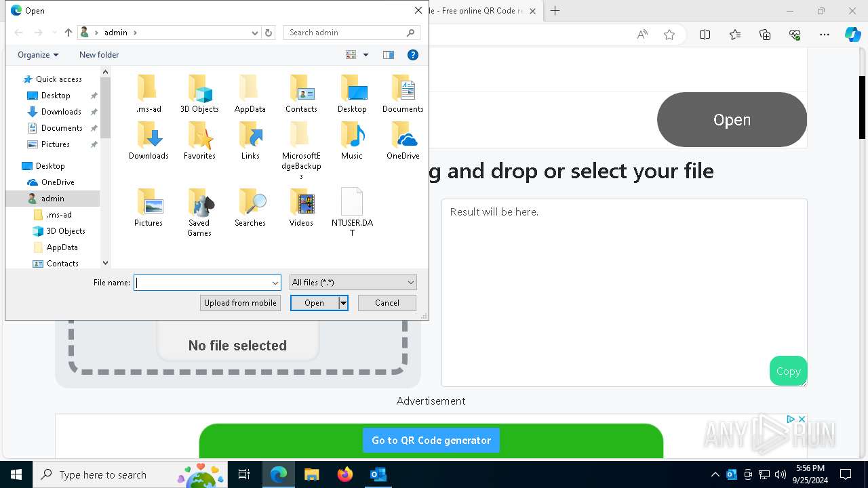Viewport: 868px width, 488px height.
Task: Open Edge Collections icon
Action: pyautogui.click(x=765, y=35)
